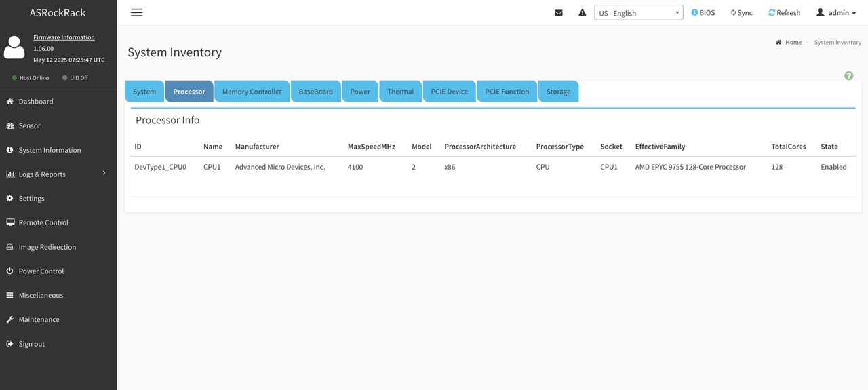The height and width of the screenshot is (390, 868).
Task: Open the Firmware Information link
Action: 64,37
